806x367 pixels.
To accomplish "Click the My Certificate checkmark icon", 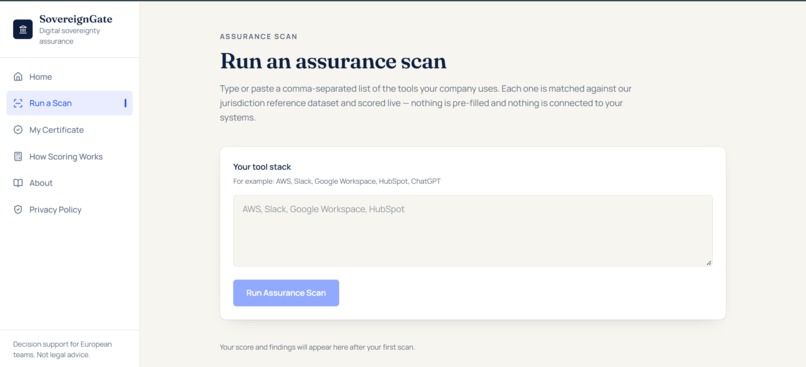I will [18, 130].
